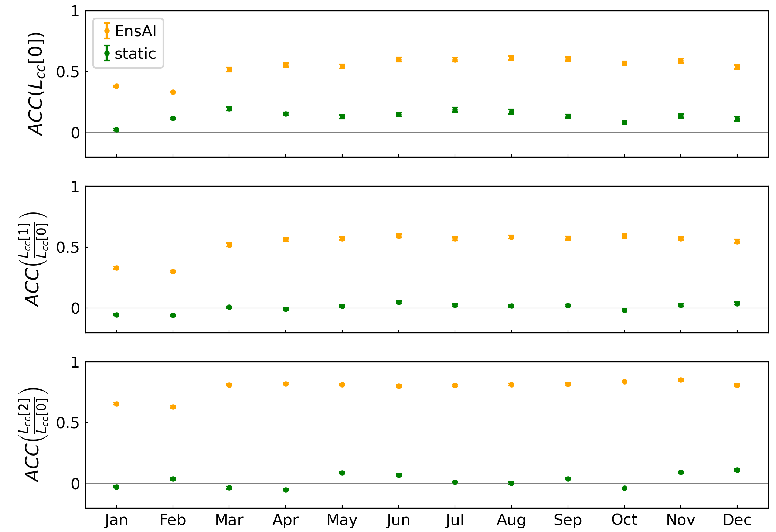This screenshot has height=532, width=776.
Task: Click green June point in middle panel
Action: click(x=399, y=302)
